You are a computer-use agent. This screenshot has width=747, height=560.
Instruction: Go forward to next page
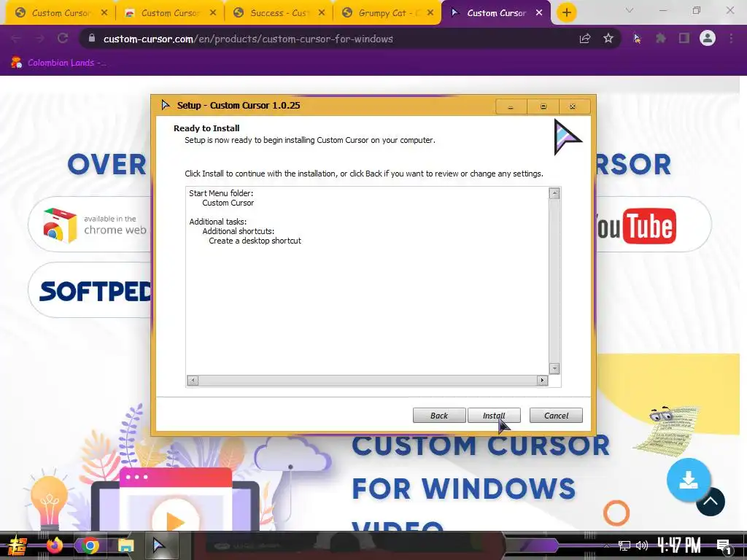pyautogui.click(x=39, y=38)
